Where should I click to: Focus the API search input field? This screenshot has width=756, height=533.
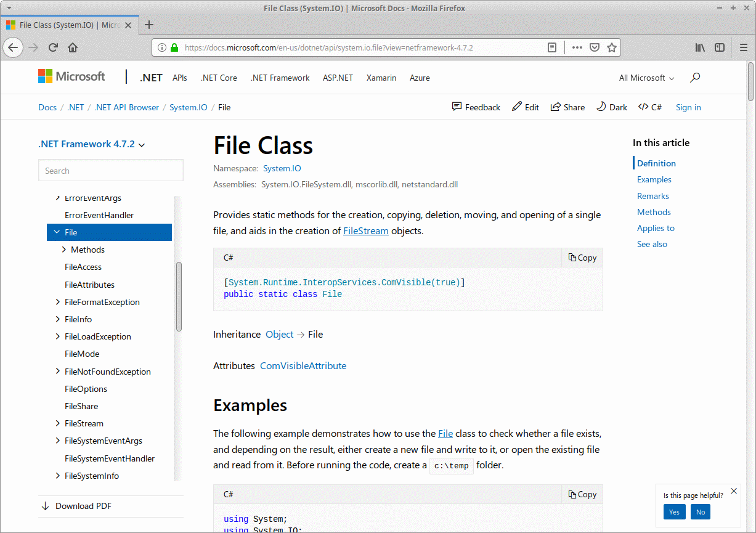click(111, 171)
